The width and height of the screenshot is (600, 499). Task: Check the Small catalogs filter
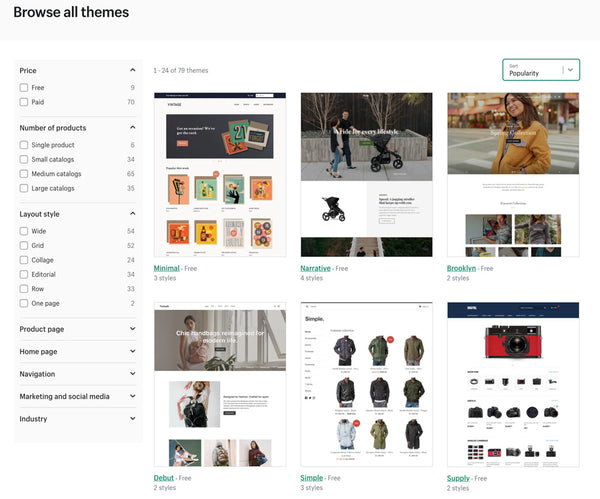[x=24, y=159]
